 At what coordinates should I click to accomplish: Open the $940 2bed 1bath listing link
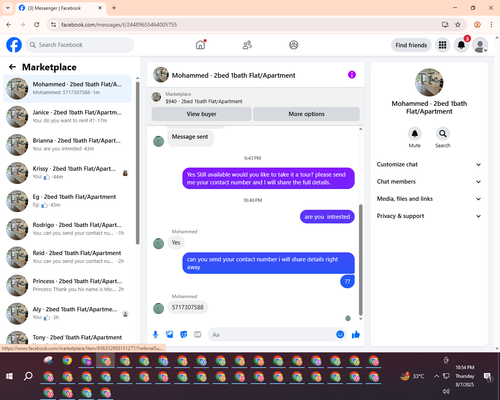(204, 101)
